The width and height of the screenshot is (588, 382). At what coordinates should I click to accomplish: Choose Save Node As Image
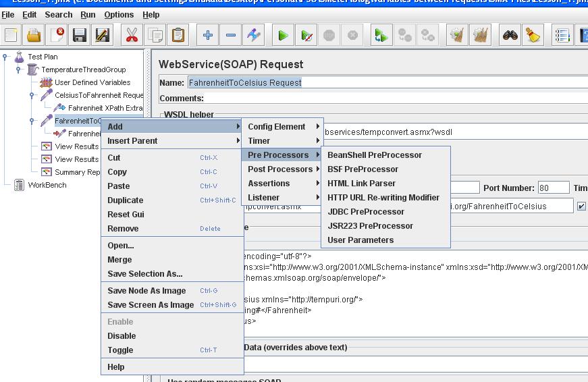(173, 290)
